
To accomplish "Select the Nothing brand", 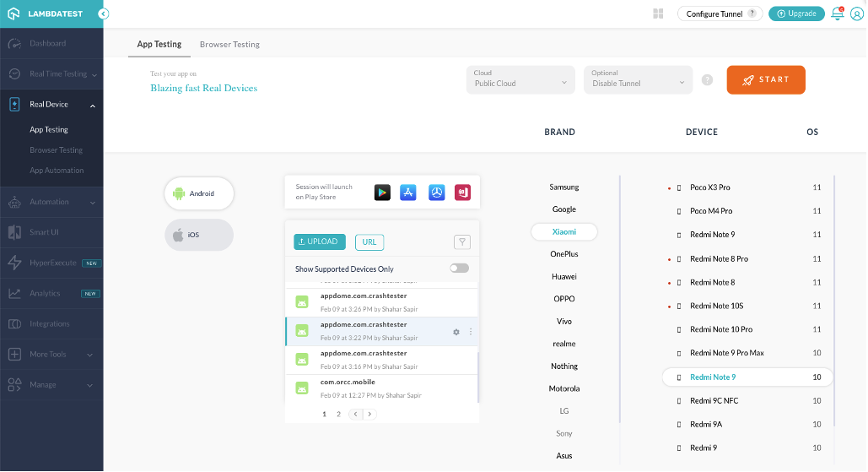I will (564, 366).
